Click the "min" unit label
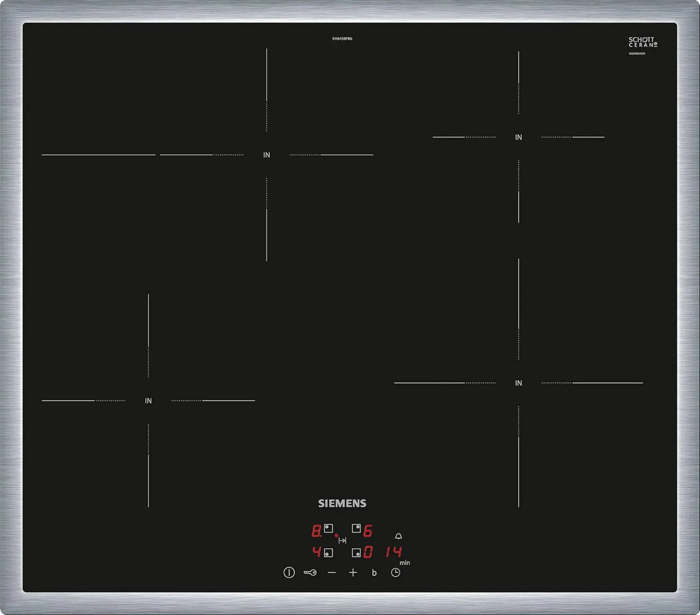700x615 pixels. pyautogui.click(x=405, y=563)
